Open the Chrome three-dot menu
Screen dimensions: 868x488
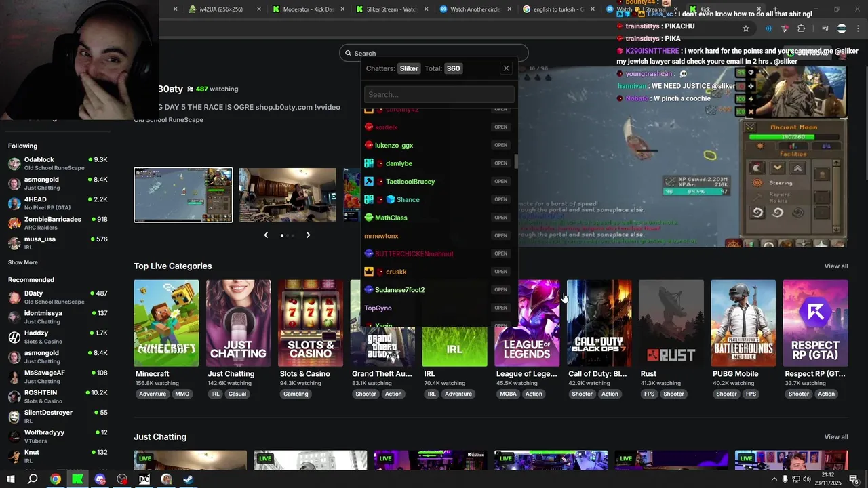[858, 28]
